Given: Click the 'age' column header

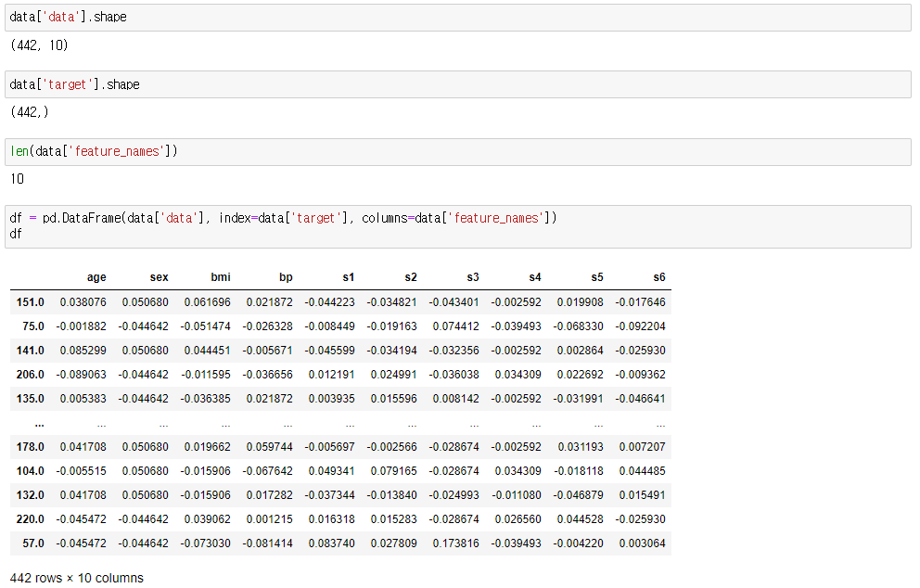Looking at the screenshot, I should (96, 277).
